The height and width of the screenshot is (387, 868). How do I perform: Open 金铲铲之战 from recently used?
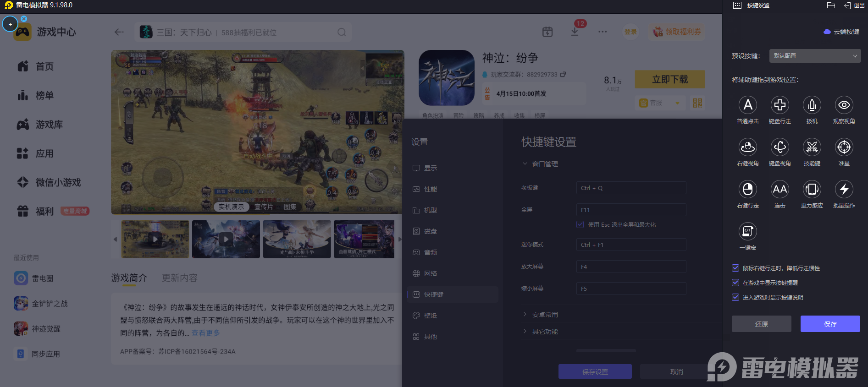click(x=41, y=304)
